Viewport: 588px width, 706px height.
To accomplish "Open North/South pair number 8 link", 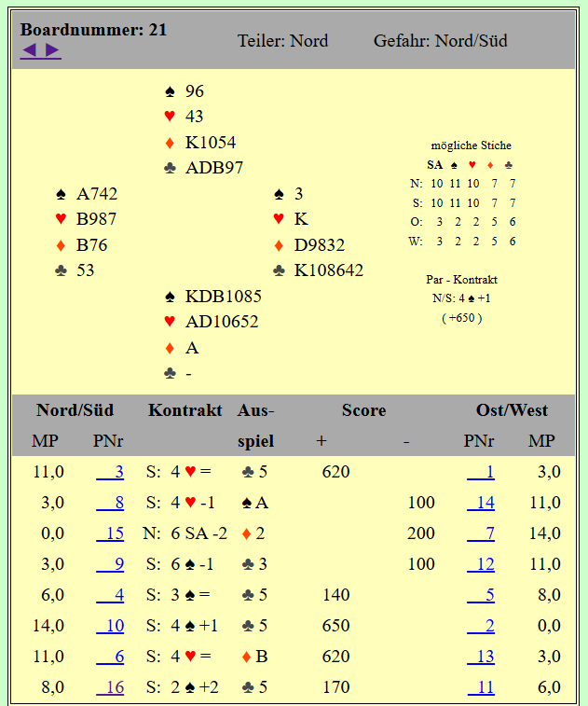I will point(111,503).
